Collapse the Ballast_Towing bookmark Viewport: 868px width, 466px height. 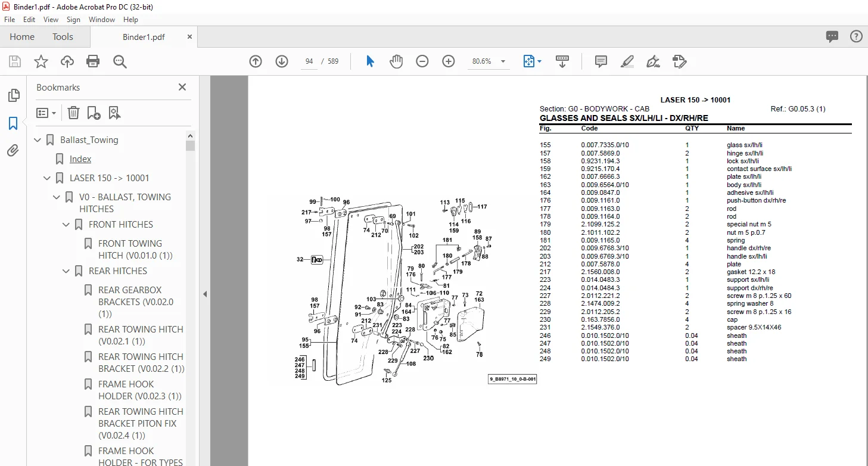(x=38, y=140)
